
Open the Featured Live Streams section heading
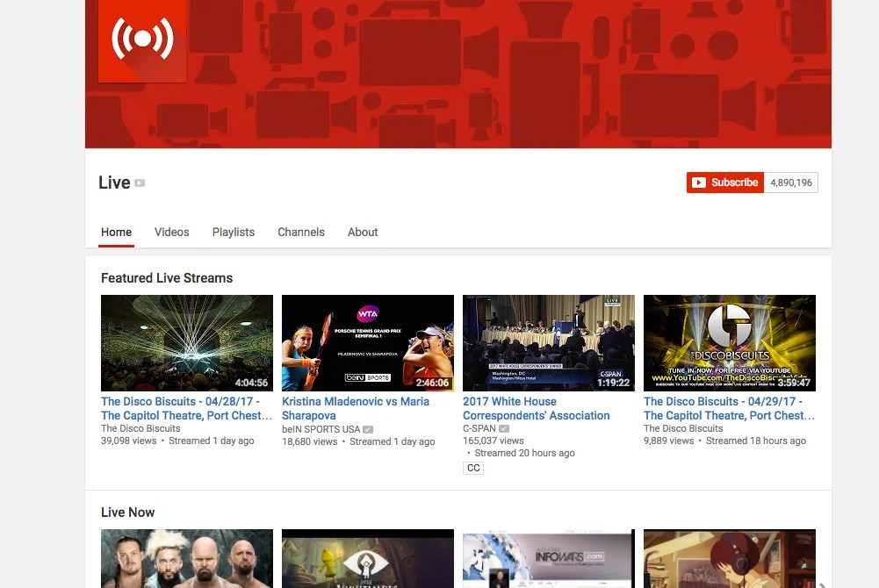click(x=167, y=277)
